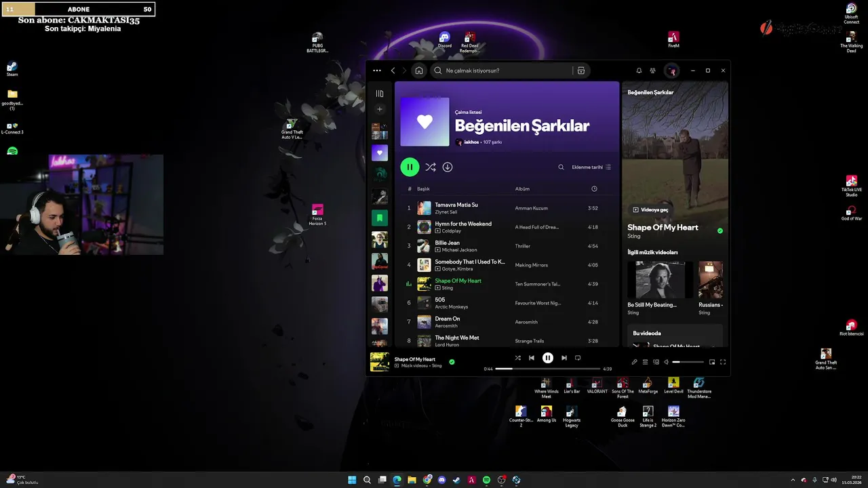The image size is (868, 488).
Task: Open Connect to a device icon
Action: (x=656, y=362)
